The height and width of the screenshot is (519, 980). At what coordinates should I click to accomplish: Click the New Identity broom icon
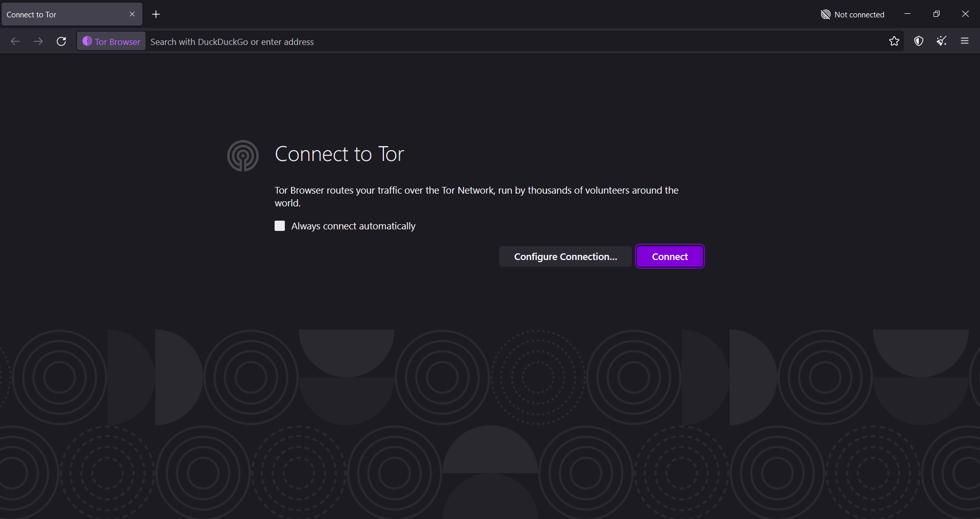942,41
